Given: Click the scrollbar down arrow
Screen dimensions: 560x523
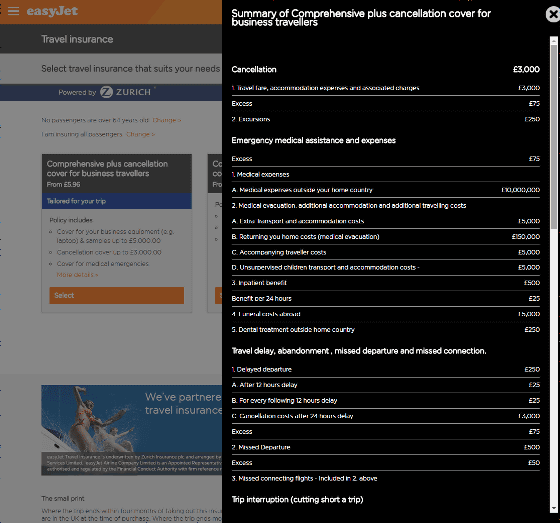Looking at the screenshot, I should tap(554, 508).
